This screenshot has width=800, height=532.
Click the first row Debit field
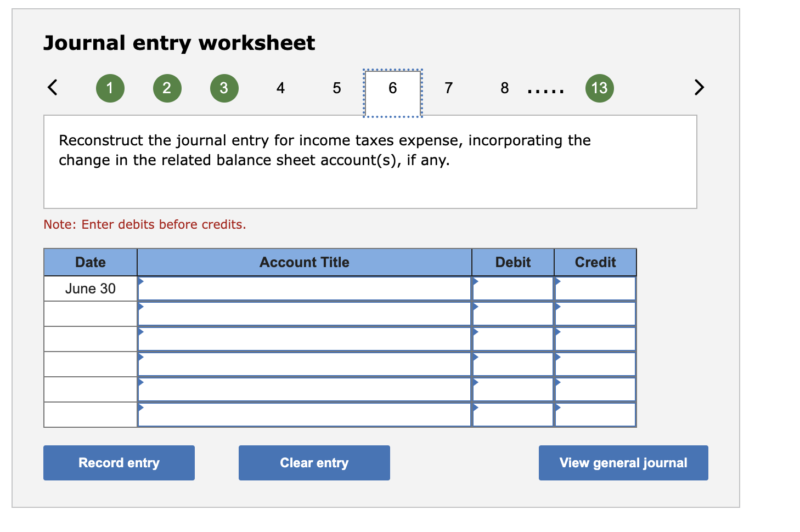[x=512, y=287]
